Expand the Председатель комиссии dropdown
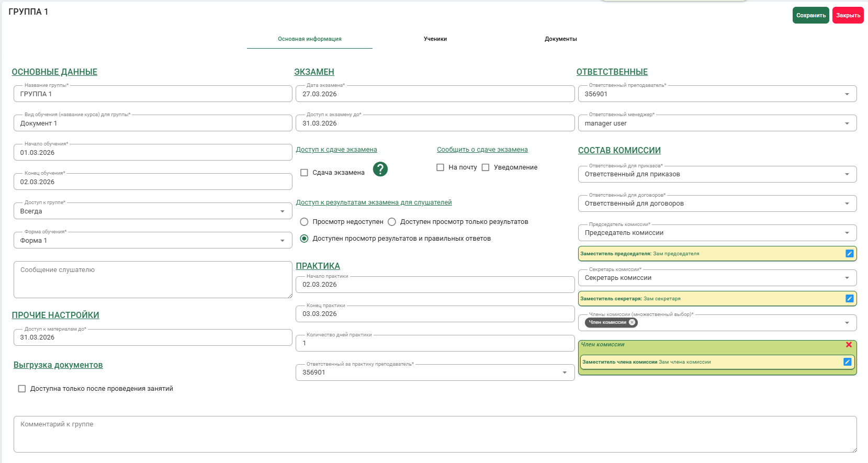This screenshot has width=868, height=463. point(717,233)
